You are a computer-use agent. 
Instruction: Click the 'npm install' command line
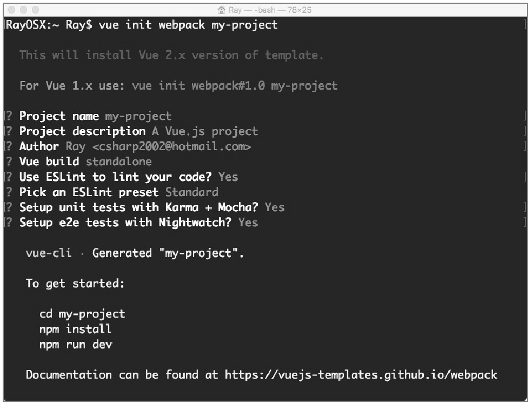point(75,329)
